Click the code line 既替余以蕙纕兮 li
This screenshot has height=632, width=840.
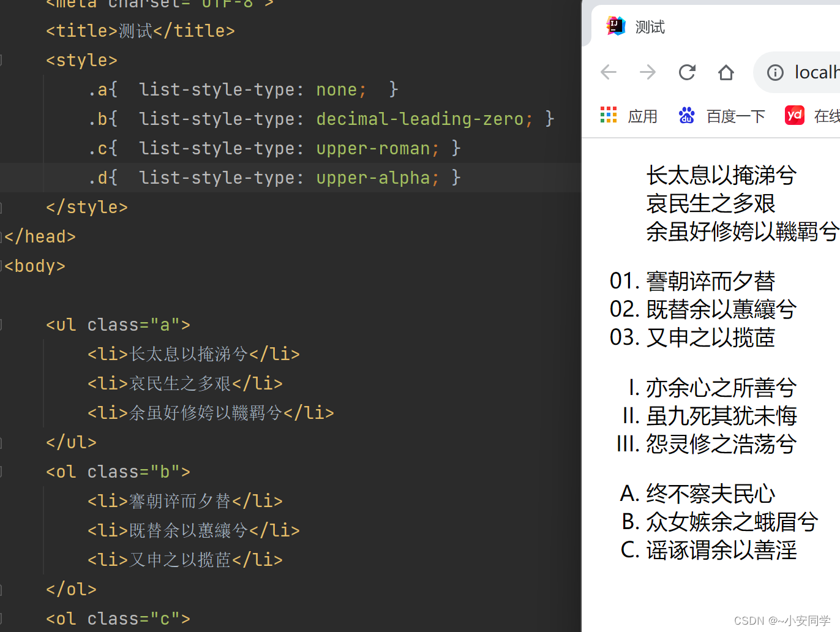tap(193, 530)
